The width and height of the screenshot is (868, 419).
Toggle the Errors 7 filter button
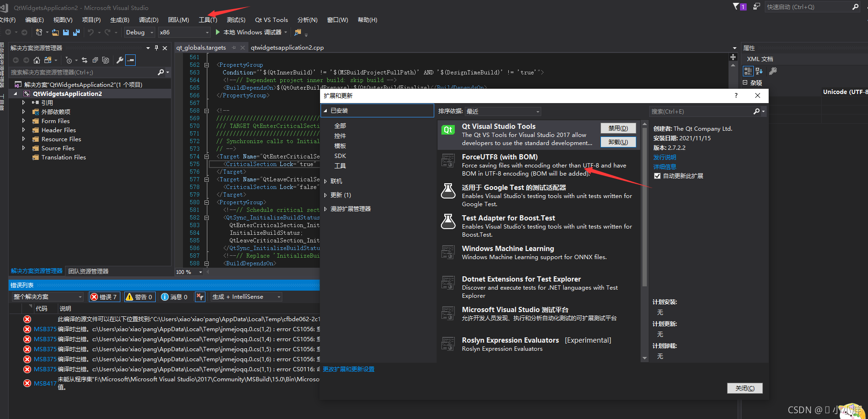104,297
